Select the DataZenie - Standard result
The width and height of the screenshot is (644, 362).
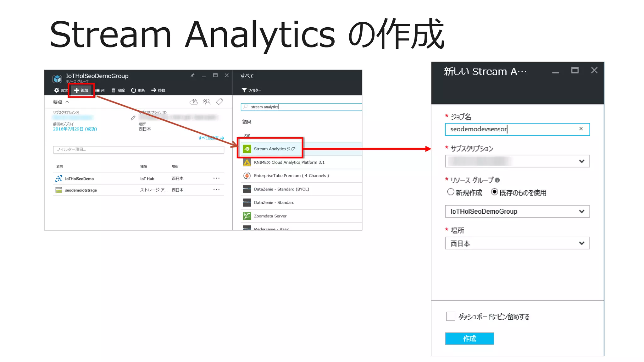click(x=301, y=202)
